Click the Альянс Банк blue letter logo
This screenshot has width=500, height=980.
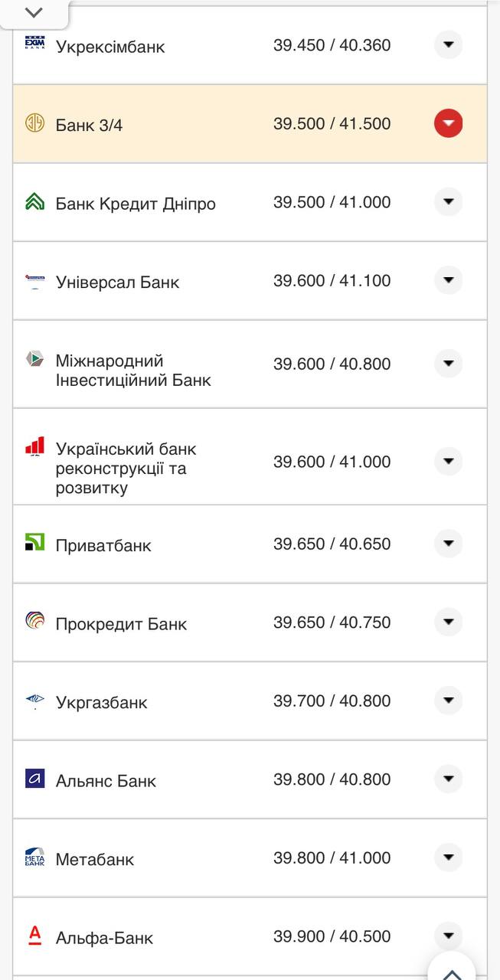pyautogui.click(x=34, y=779)
